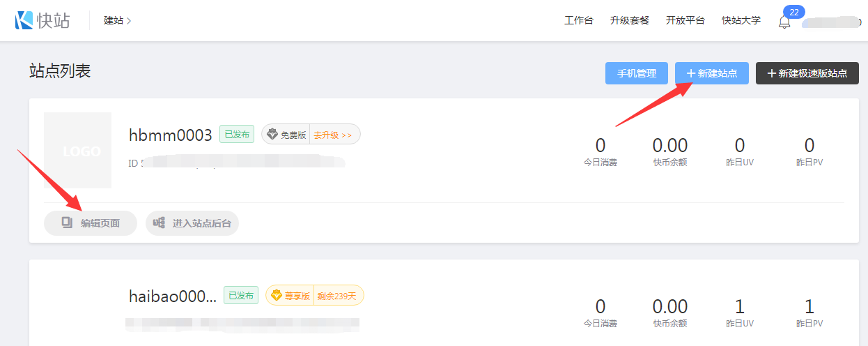Click the 新建极速版站点 button
The width and height of the screenshot is (868, 346).
[807, 73]
